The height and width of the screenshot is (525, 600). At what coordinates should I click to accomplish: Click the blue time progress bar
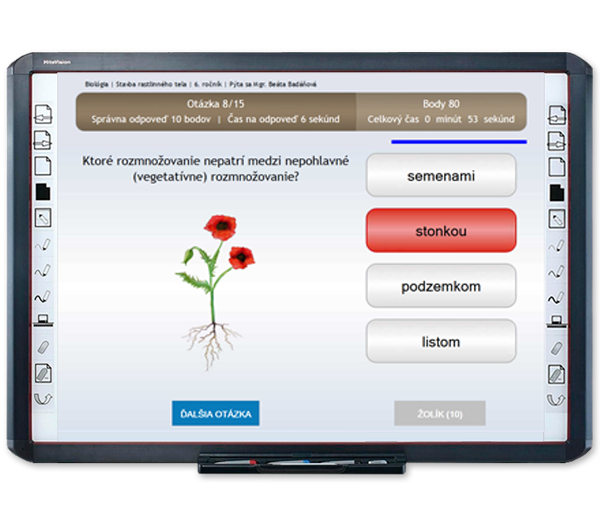458,142
